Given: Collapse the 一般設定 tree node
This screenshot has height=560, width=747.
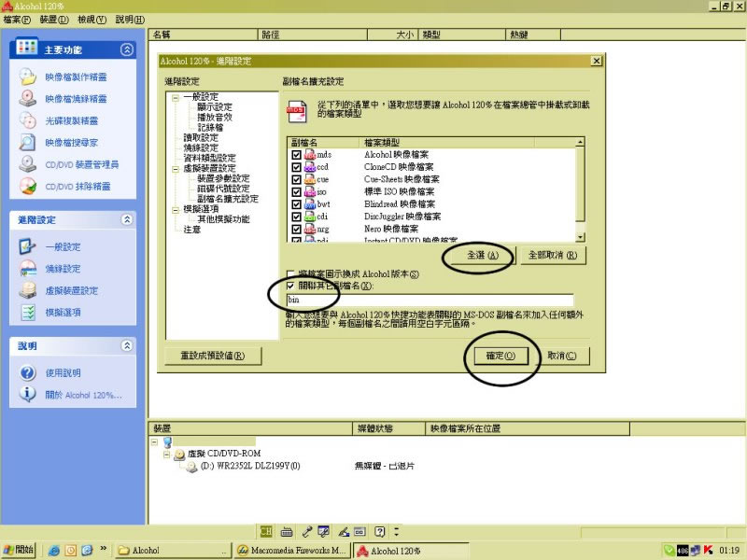Looking at the screenshot, I should (x=176, y=96).
